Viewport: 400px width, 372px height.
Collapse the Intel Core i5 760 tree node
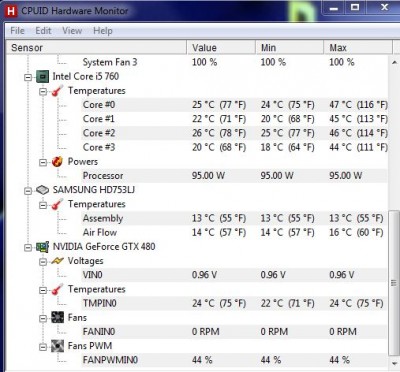(28, 77)
